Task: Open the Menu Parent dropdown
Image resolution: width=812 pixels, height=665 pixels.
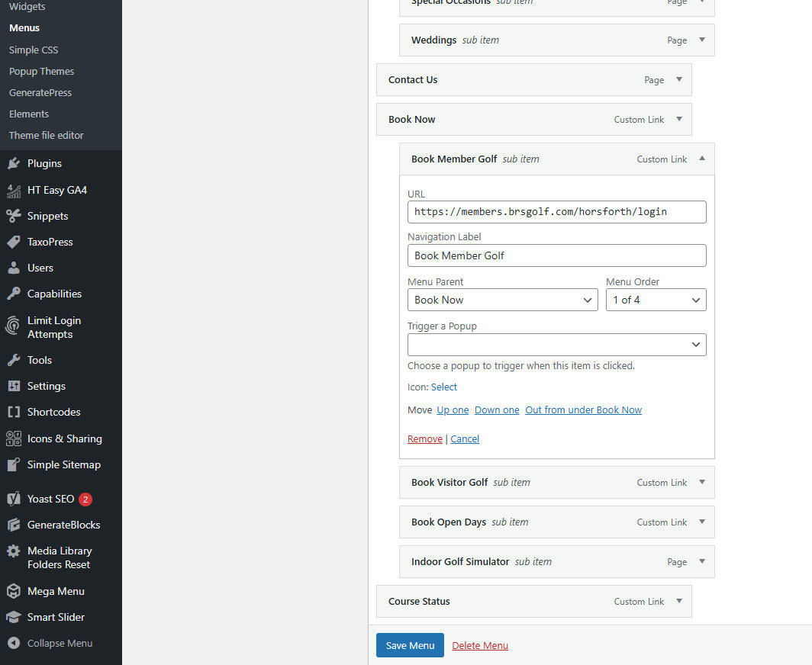Action: coord(502,300)
